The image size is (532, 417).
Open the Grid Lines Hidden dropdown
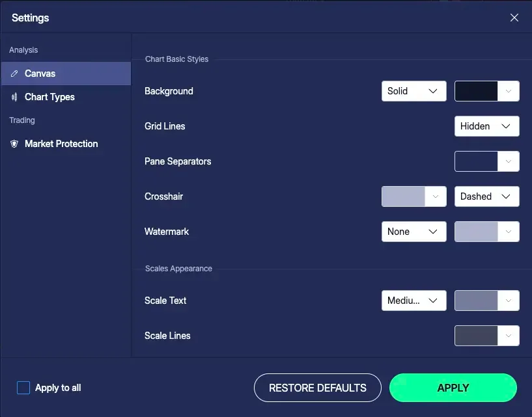486,126
